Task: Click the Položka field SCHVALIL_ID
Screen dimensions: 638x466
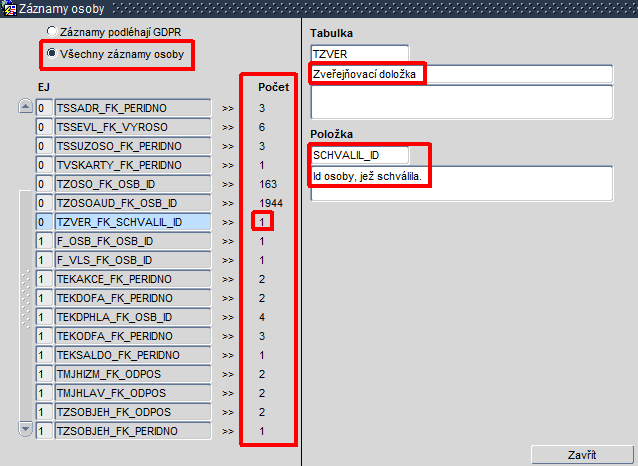Action: [360, 155]
